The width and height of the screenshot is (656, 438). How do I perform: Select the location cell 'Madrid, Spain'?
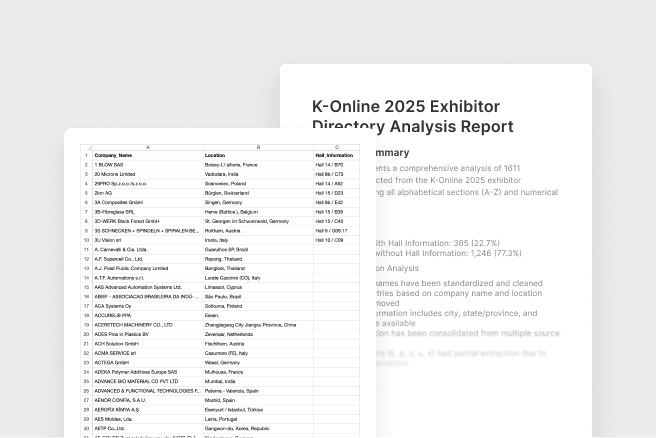(258, 400)
